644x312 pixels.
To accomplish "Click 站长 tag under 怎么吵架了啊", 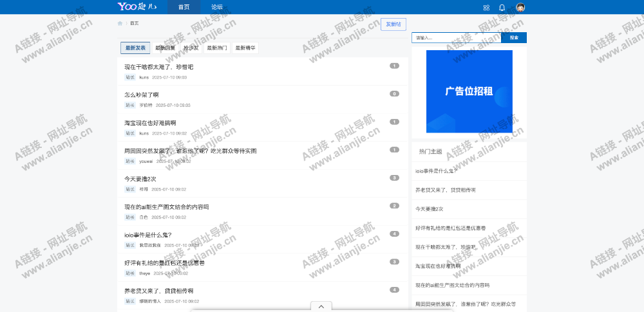I will pyautogui.click(x=130, y=105).
